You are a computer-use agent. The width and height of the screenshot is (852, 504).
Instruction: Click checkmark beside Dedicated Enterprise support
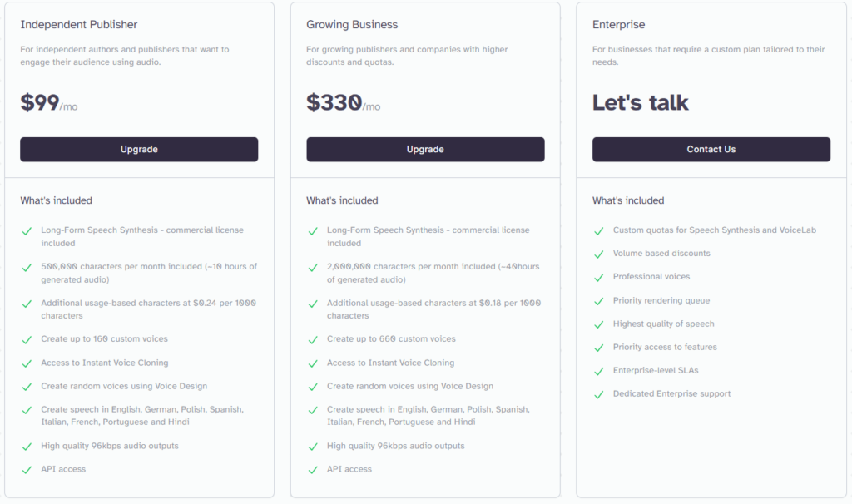[599, 395]
